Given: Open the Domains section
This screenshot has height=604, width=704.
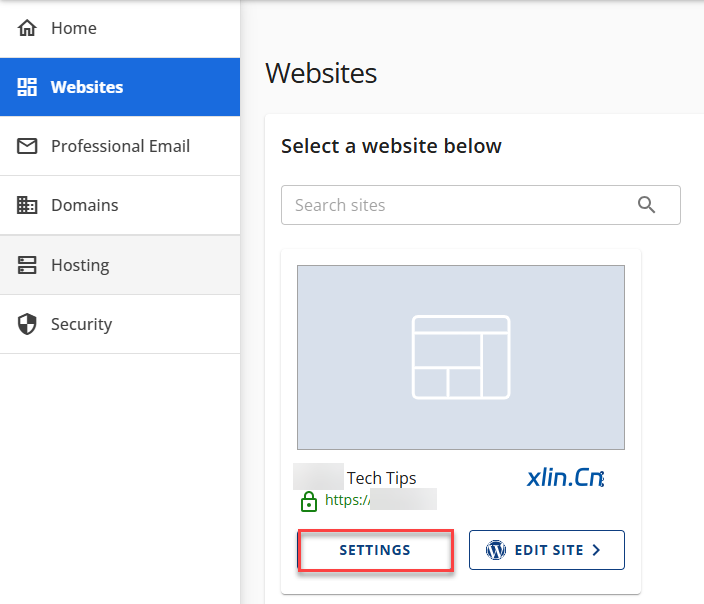Looking at the screenshot, I should click(x=85, y=205).
